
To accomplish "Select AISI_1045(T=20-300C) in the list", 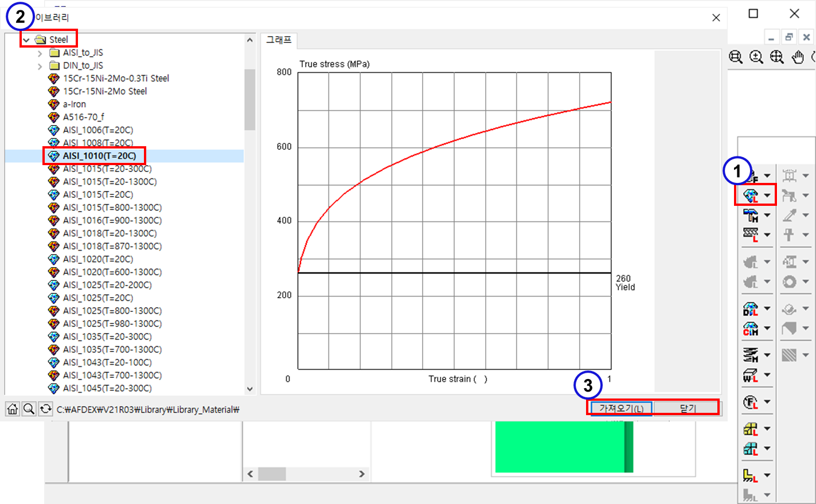I will [x=107, y=388].
